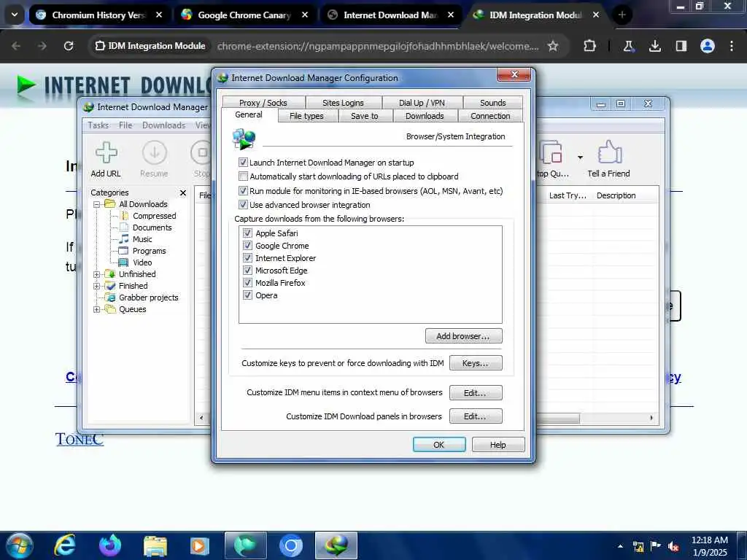This screenshot has width=747, height=560.
Task: Reload the current page
Action: pos(69,46)
